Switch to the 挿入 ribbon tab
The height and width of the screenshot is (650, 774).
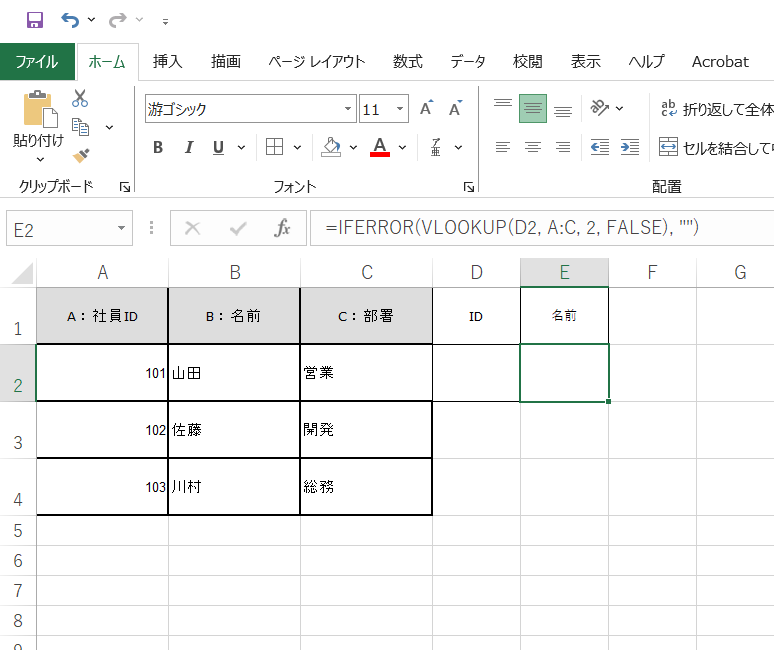167,61
